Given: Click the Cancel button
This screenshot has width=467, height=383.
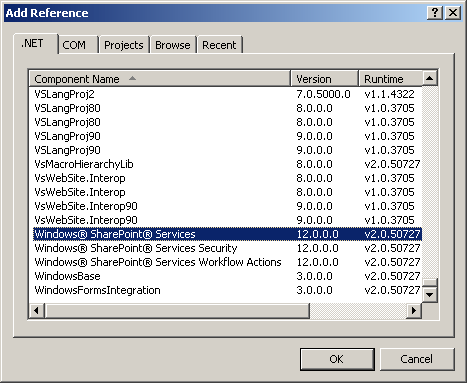Looking at the screenshot, I should (x=417, y=359).
